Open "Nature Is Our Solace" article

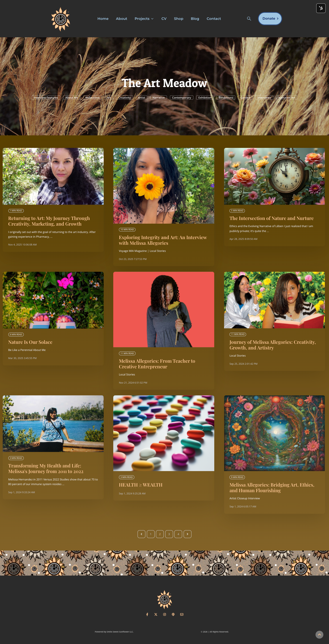(30, 342)
